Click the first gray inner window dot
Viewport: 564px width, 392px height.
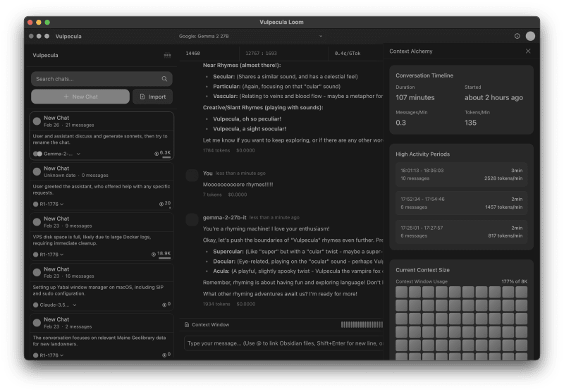(31, 36)
